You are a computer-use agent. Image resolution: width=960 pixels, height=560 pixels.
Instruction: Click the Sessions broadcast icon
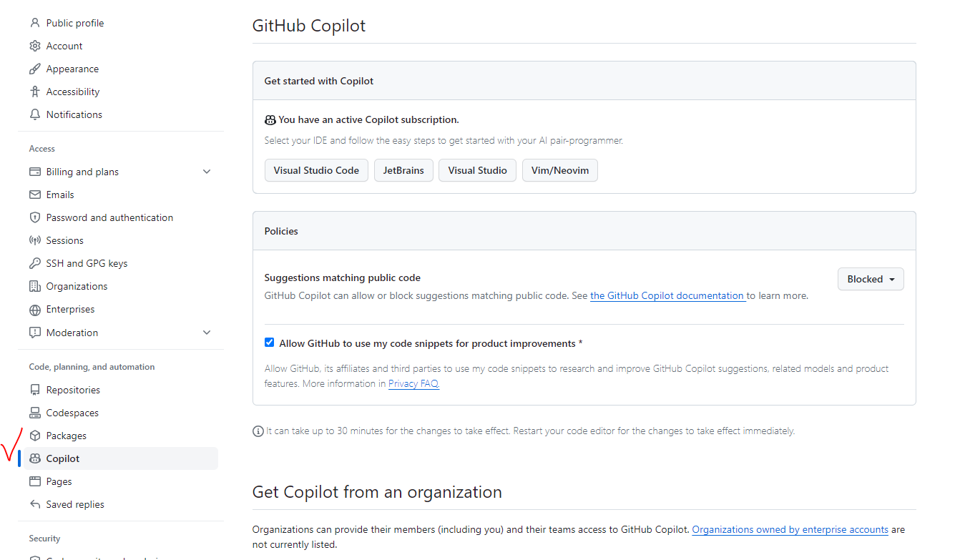pos(34,240)
